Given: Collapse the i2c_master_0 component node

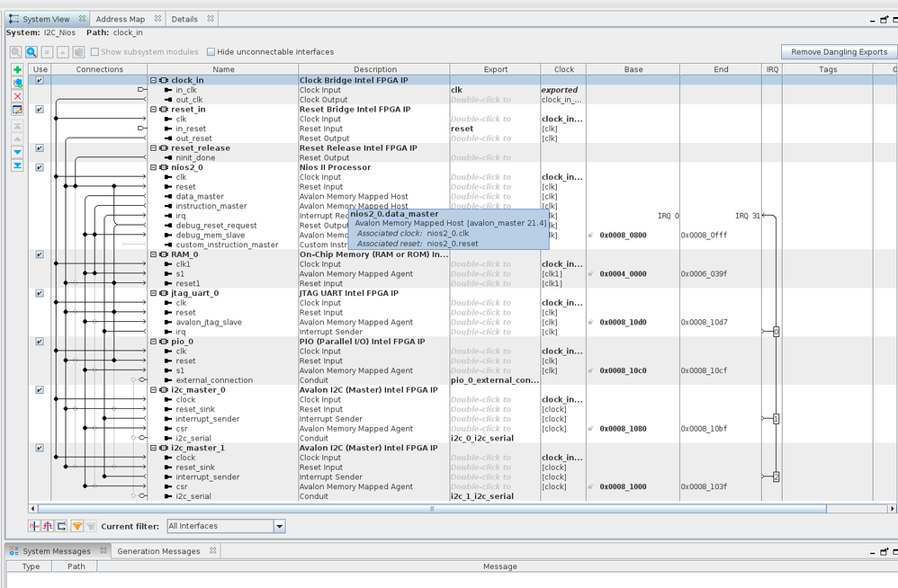Looking at the screenshot, I should coord(154,390).
